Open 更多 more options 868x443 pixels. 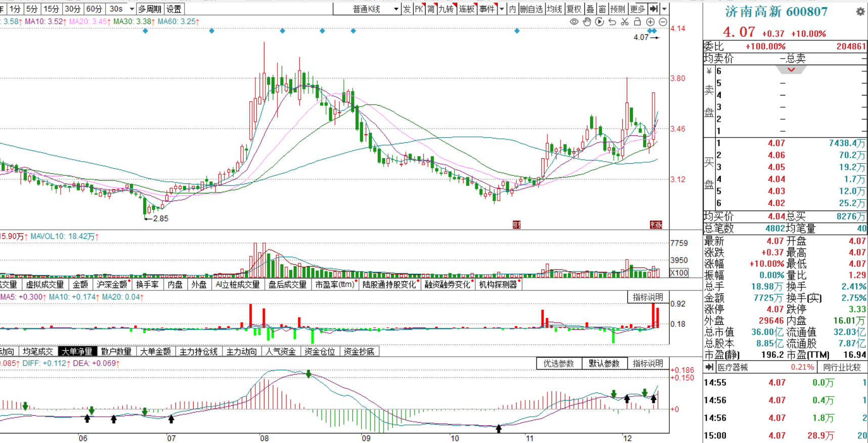(x=638, y=9)
